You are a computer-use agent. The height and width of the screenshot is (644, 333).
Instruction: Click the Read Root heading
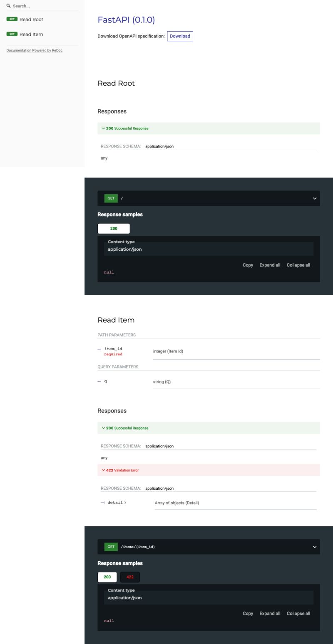116,83
